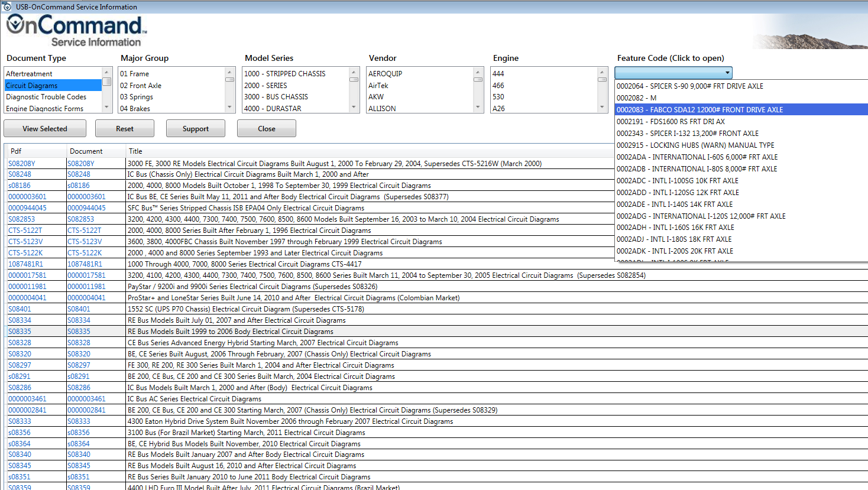The image size is (868, 490).
Task: Select 3000 - BUS CHASSIS model series
Action: click(x=278, y=96)
